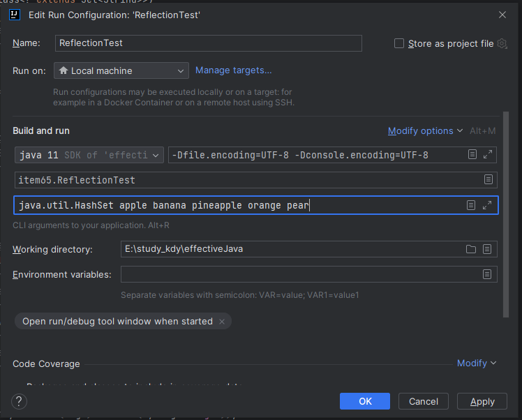Close the Edit Run Configuration dialog
The width and height of the screenshot is (522, 420).
[x=502, y=15]
